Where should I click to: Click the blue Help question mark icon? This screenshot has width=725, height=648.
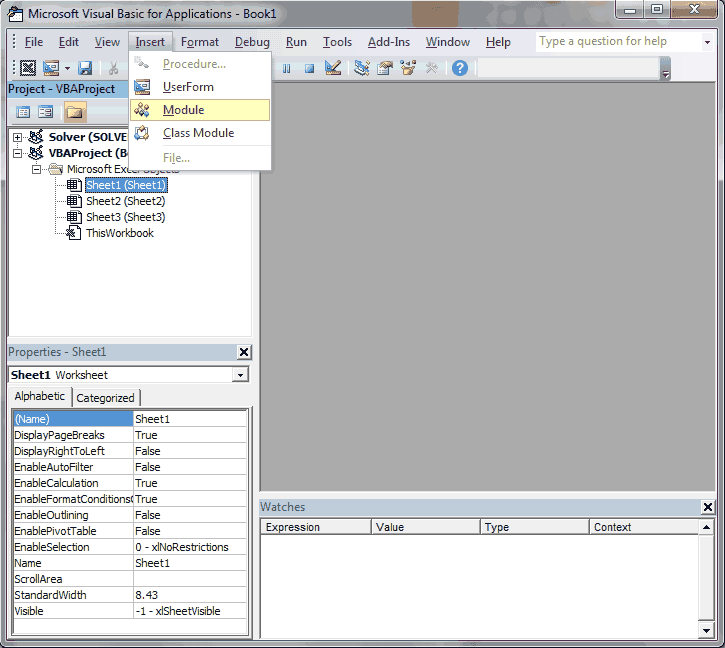pyautogui.click(x=460, y=68)
